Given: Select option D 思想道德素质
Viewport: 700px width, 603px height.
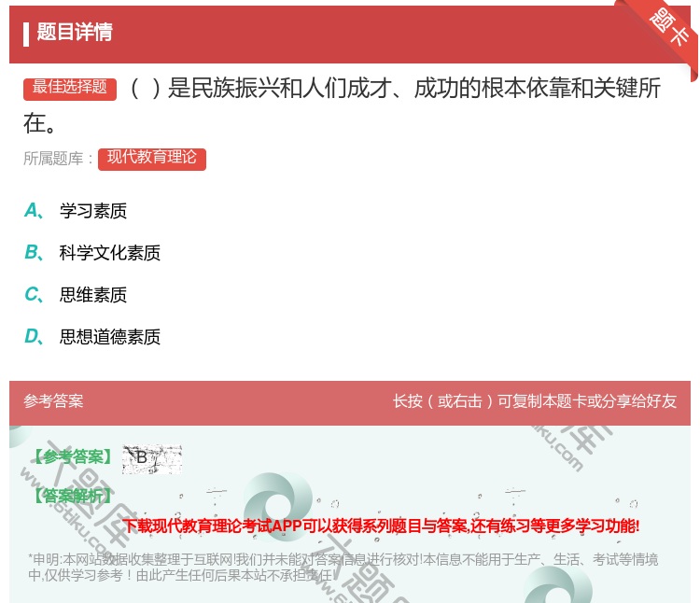Looking at the screenshot, I should click(x=92, y=337).
